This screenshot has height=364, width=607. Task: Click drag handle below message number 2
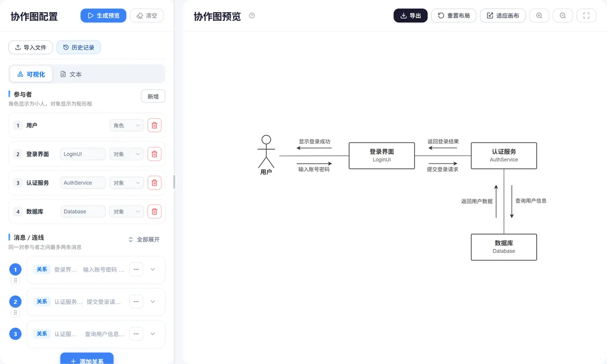(15, 313)
